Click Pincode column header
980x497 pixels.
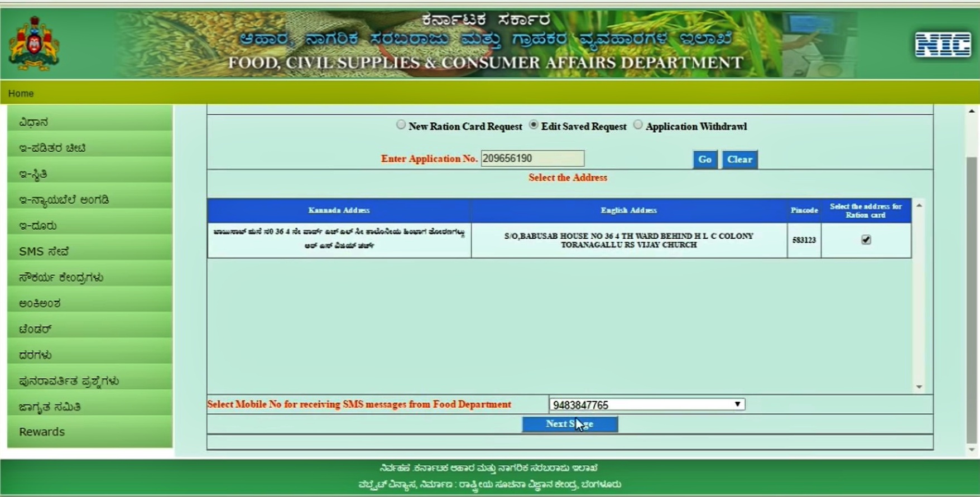(x=804, y=210)
